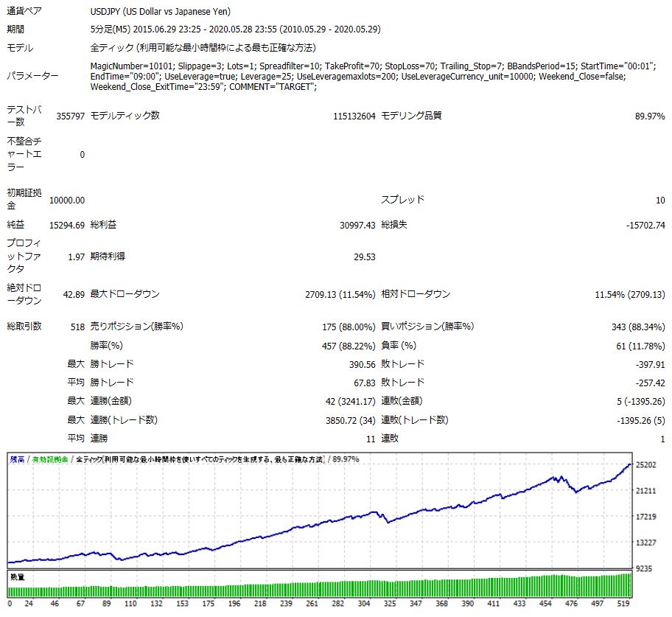Click the total trades value 518
The image size is (672, 617).
click(77, 327)
